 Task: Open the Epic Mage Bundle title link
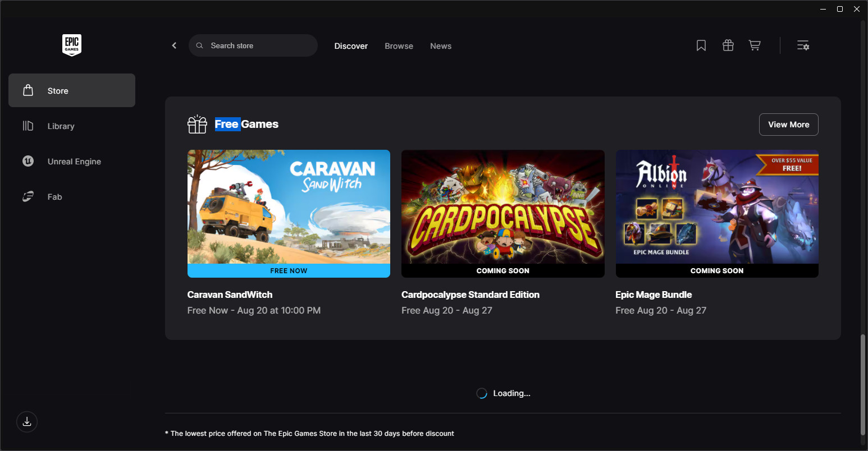point(654,294)
